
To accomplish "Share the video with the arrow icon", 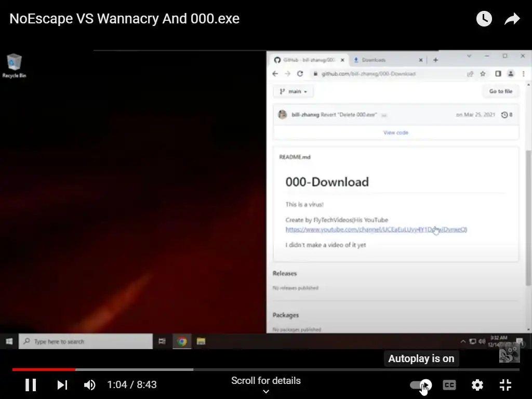I will [512, 19].
